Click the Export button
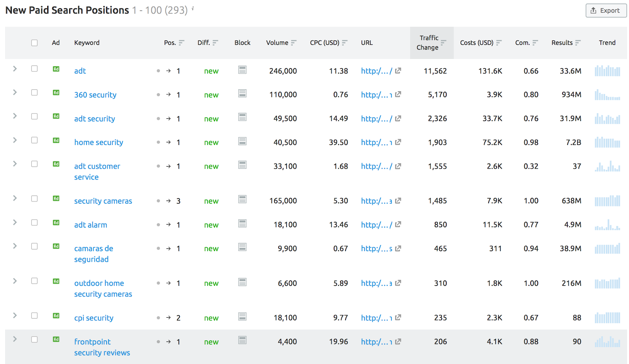This screenshot has height=364, width=629. pos(606,11)
